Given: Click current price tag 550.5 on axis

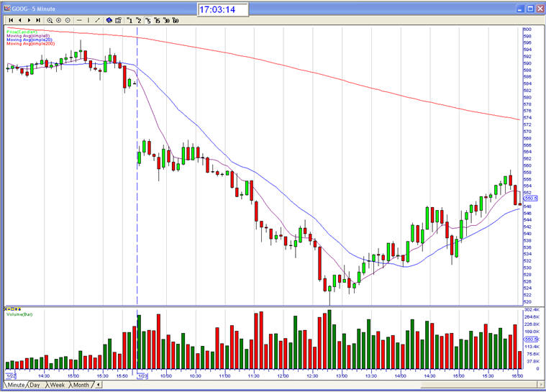Looking at the screenshot, I should [531, 199].
